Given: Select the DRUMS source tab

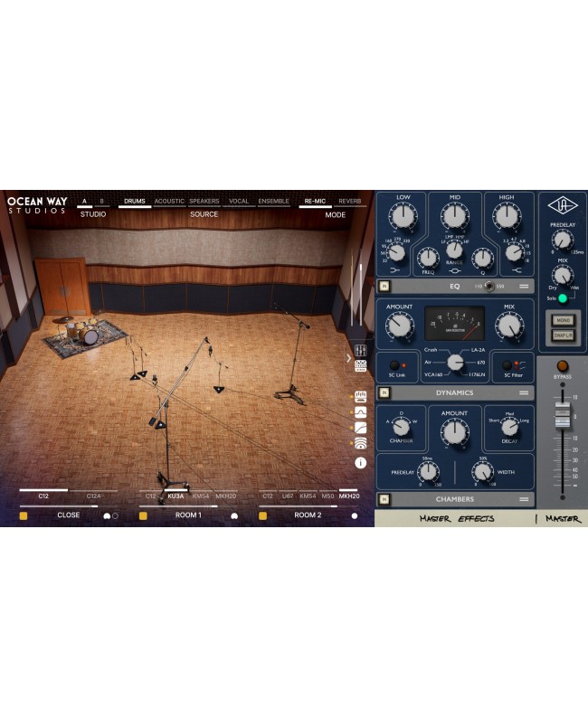Looking at the screenshot, I should pos(135,202).
